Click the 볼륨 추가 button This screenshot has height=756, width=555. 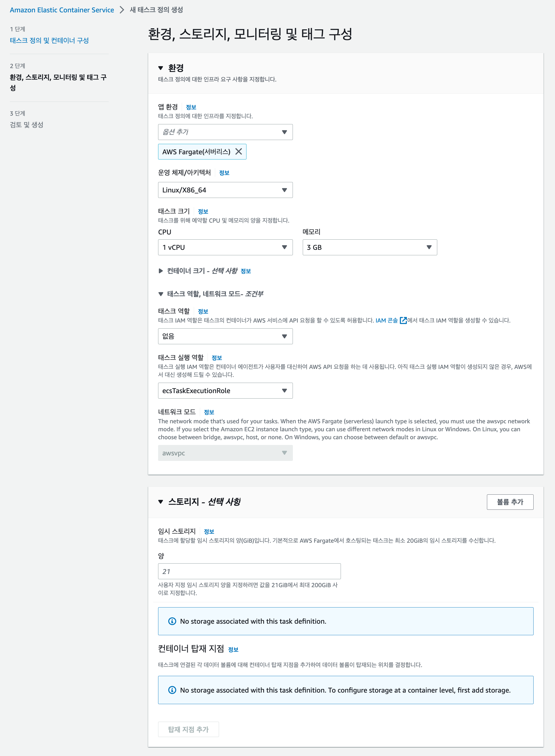coord(510,502)
